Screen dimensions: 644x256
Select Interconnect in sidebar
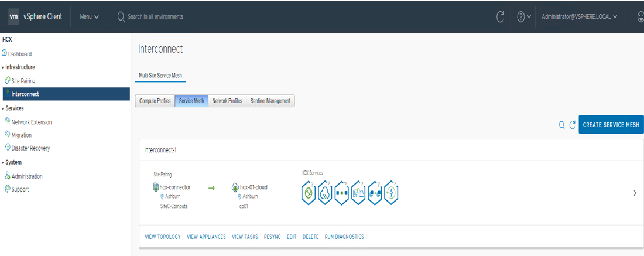point(66,94)
